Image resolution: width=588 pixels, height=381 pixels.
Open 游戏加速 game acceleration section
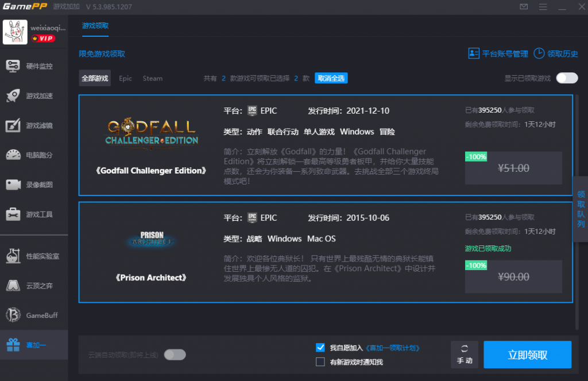[34, 96]
